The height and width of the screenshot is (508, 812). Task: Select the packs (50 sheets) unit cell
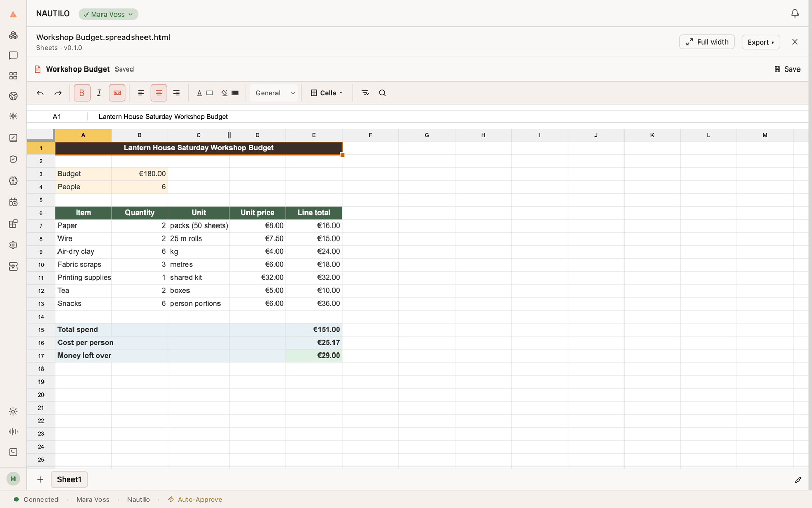tap(199, 225)
